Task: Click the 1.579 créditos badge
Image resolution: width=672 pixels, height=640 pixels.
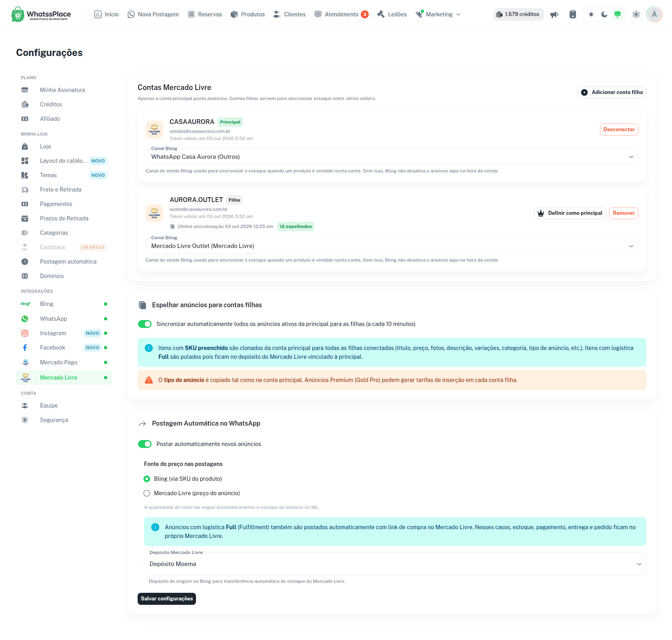Action: pyautogui.click(x=518, y=14)
